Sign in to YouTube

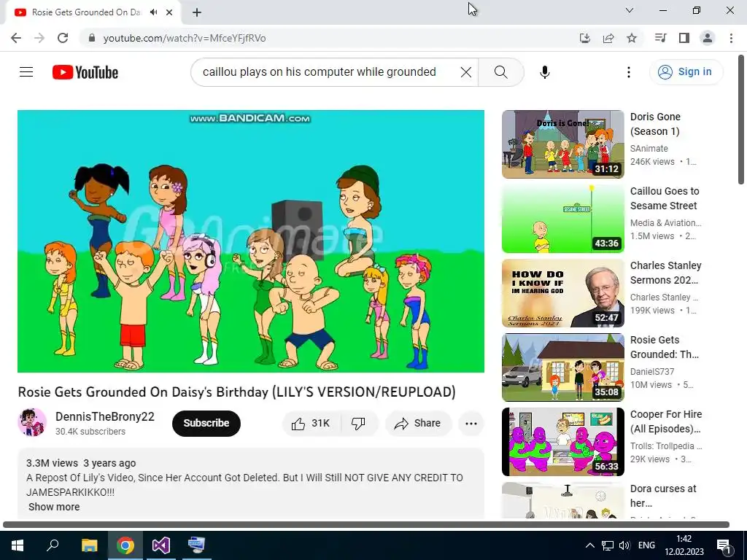(x=686, y=72)
